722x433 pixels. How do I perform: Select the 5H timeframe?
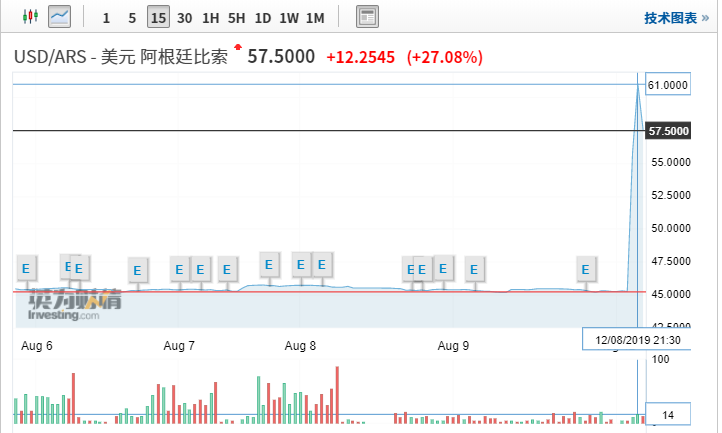coord(236,18)
